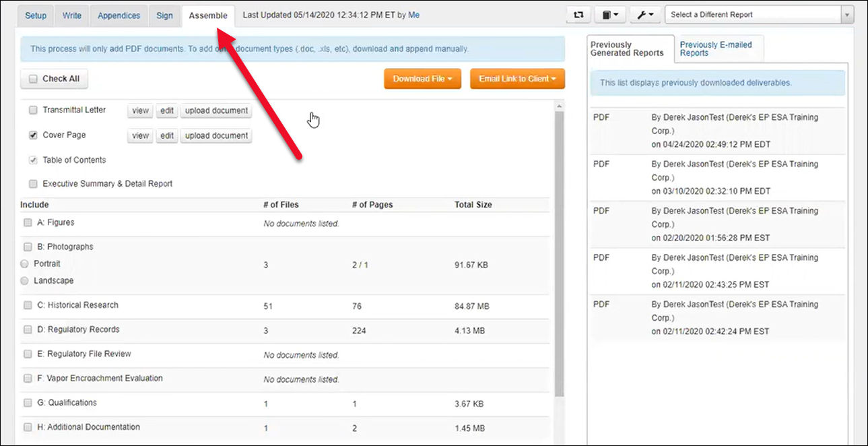Click view for the Transmittal Letter
Screen dimensions: 868x446
coord(141,111)
